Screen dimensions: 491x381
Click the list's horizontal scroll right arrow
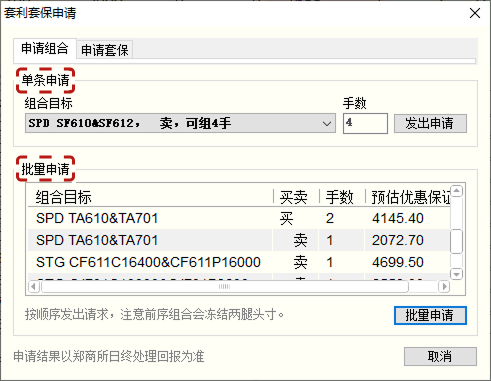pyautogui.click(x=444, y=286)
